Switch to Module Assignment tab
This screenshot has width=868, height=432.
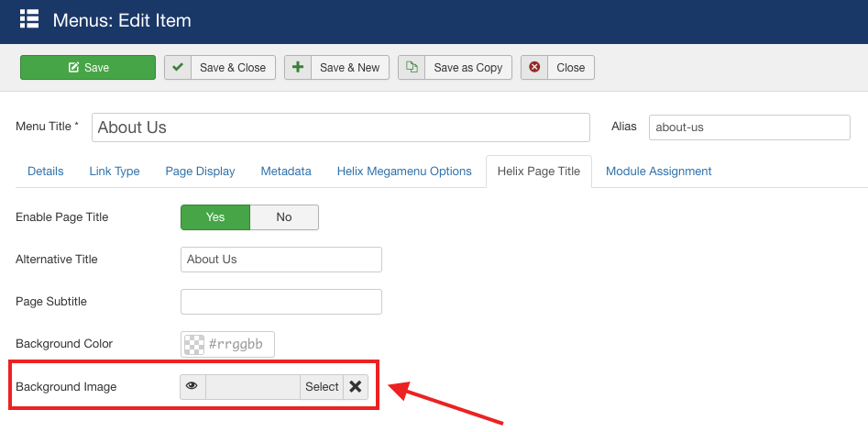point(658,172)
